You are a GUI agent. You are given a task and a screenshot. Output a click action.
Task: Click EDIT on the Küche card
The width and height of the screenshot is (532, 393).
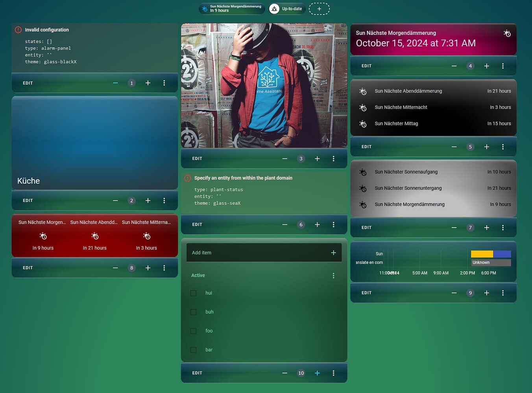pyautogui.click(x=28, y=200)
